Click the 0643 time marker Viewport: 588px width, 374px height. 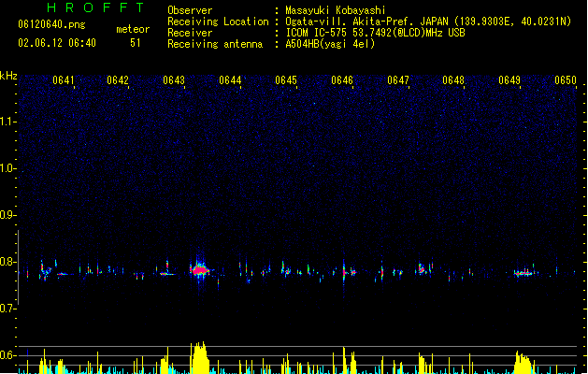174,80
